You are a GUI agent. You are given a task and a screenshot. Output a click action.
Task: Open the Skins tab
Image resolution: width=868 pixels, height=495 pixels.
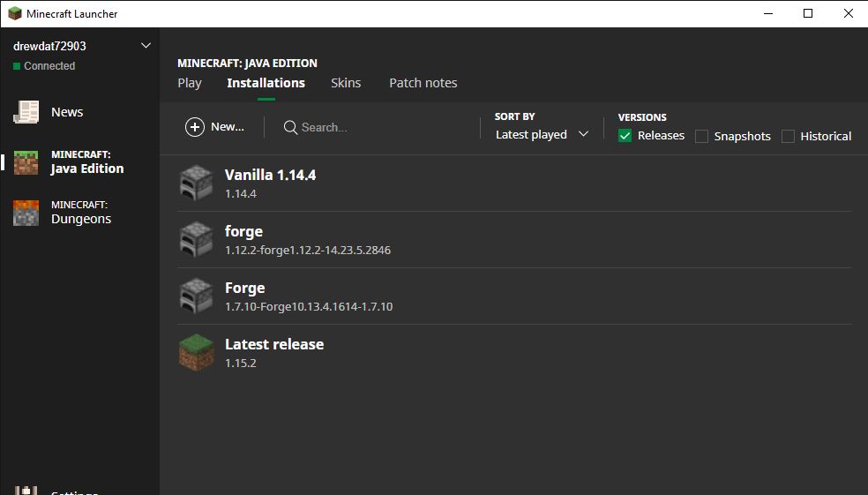pyautogui.click(x=346, y=83)
